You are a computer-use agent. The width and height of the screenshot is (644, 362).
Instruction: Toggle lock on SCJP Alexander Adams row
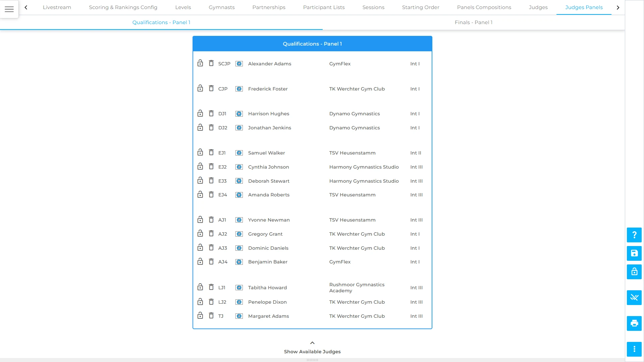[x=200, y=63]
